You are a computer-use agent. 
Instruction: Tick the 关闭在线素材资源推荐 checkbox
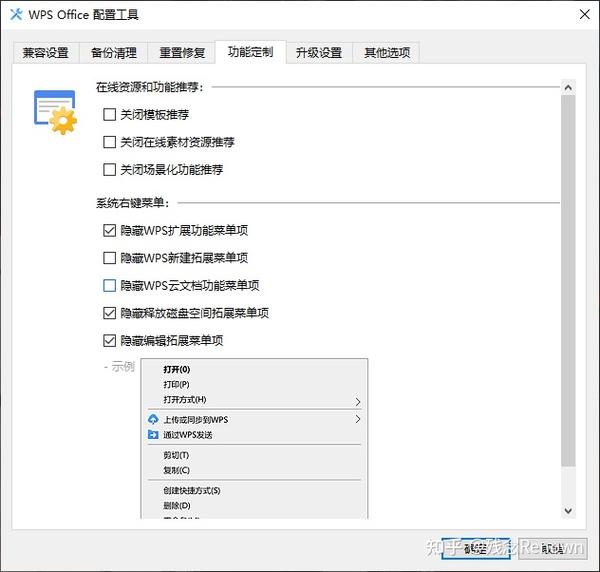109,142
